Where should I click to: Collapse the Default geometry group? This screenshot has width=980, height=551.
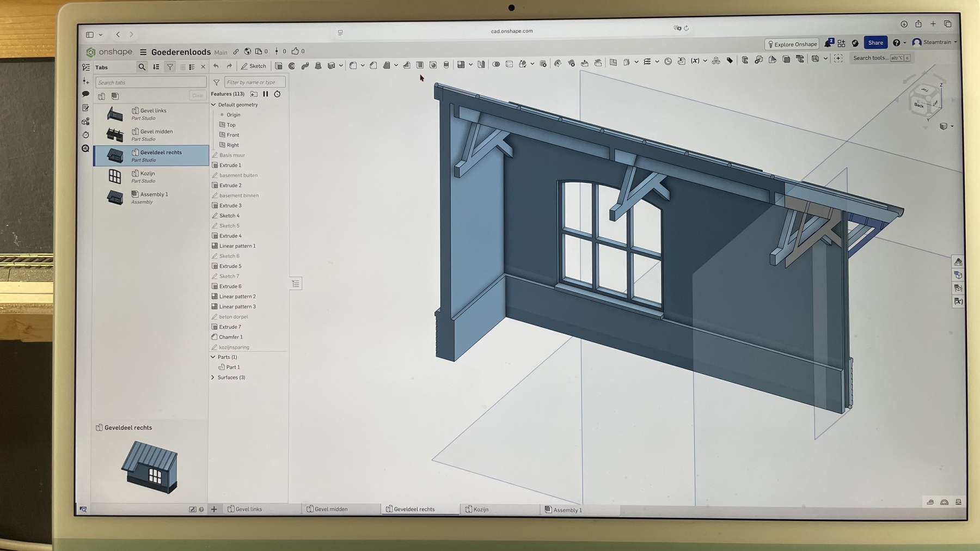[213, 105]
